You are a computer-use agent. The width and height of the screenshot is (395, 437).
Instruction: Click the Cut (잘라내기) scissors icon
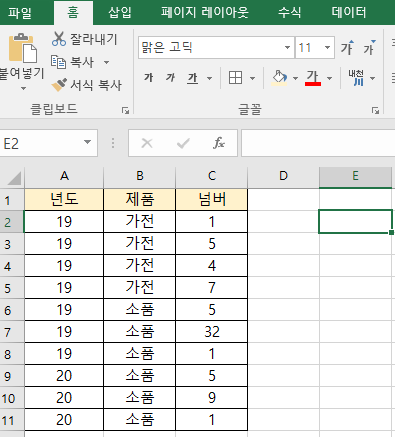tap(59, 39)
